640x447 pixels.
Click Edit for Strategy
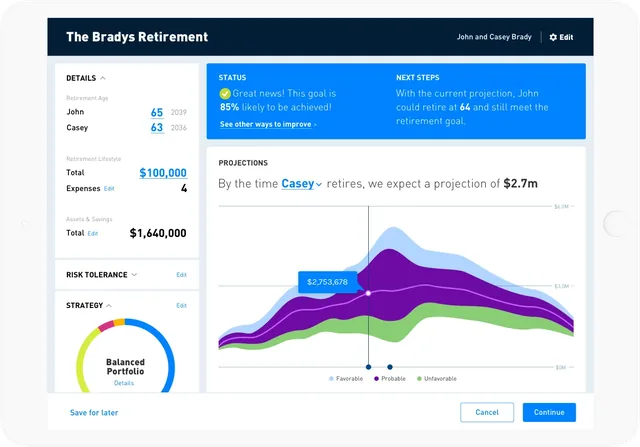tap(182, 305)
